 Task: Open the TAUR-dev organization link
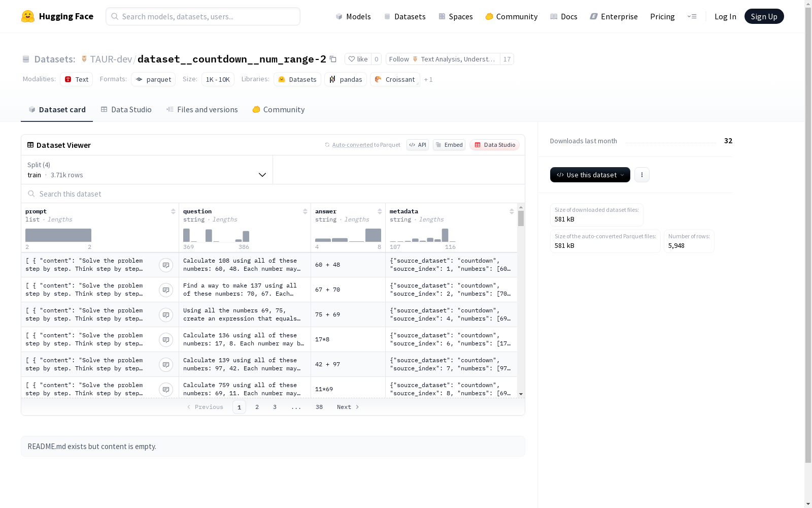(x=111, y=59)
